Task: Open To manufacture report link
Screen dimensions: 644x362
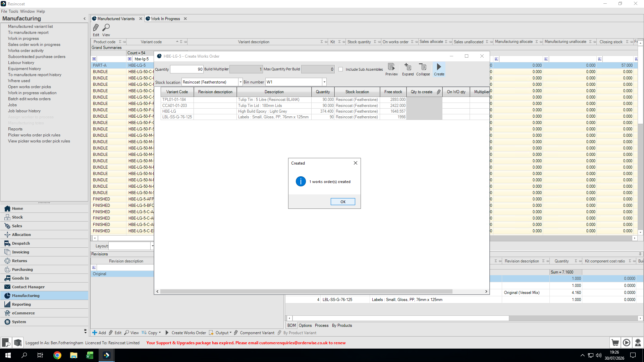Action: 28,33
